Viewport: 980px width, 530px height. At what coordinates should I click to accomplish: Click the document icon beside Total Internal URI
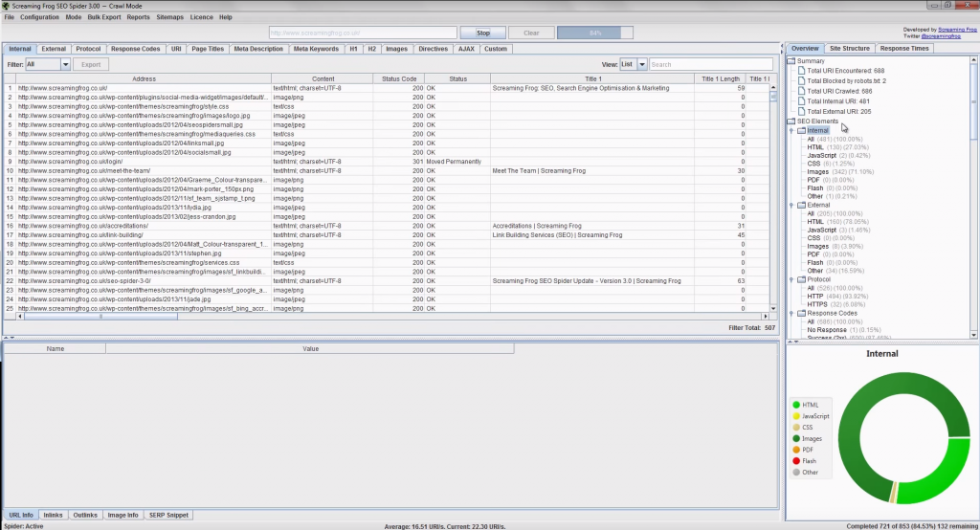tap(801, 101)
